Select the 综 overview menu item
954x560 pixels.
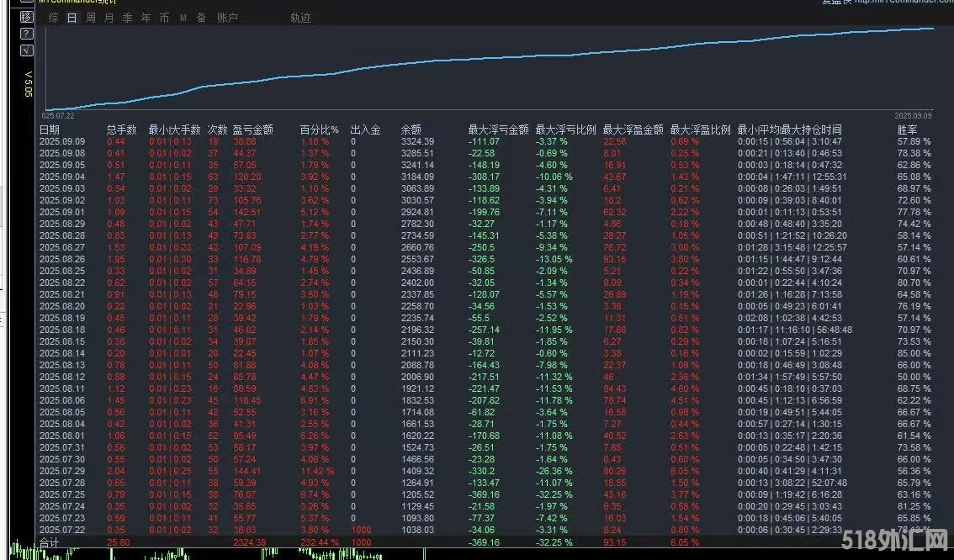click(52, 17)
